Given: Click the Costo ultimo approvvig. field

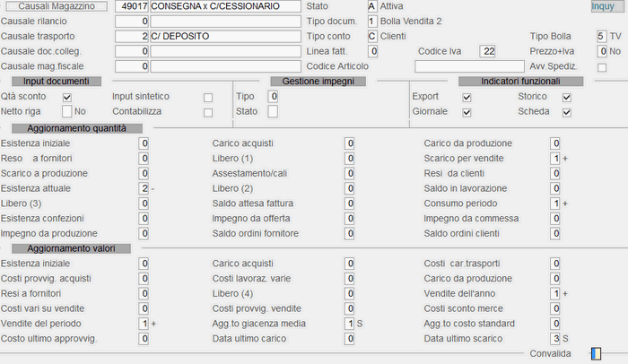Looking at the screenshot, I should (144, 339).
